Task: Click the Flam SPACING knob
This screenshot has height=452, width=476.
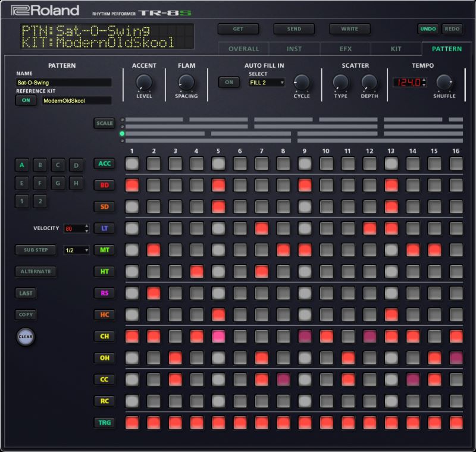Action: (186, 82)
